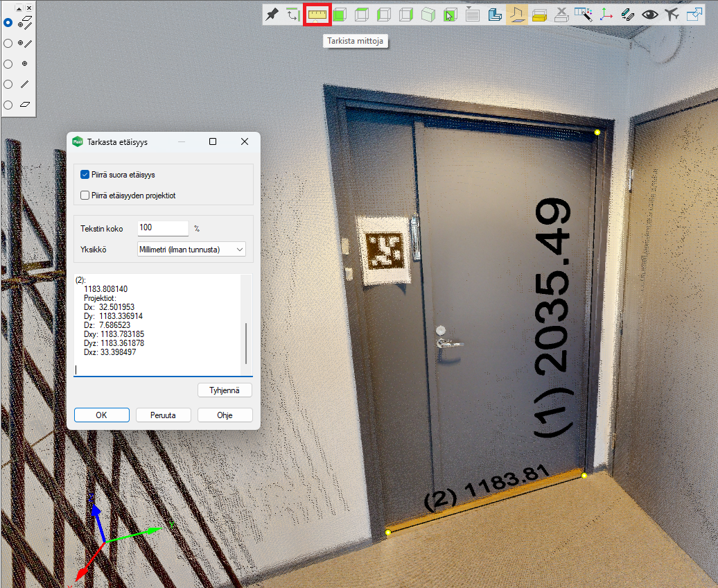Enable 'Piirrä etäisyyden projektiot' checkbox
This screenshot has height=588, width=718.
click(x=85, y=196)
